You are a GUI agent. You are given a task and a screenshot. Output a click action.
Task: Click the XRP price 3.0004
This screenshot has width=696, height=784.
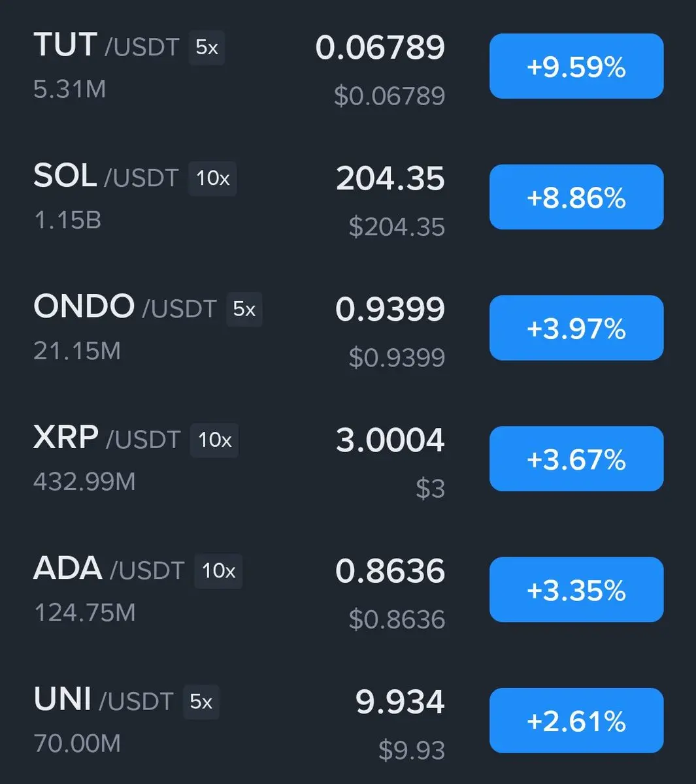(390, 440)
